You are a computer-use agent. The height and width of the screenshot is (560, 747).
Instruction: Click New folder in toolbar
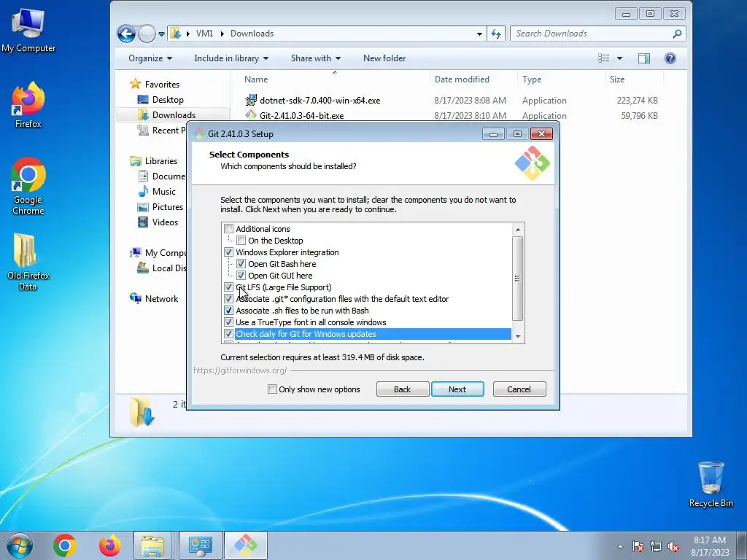(384, 58)
